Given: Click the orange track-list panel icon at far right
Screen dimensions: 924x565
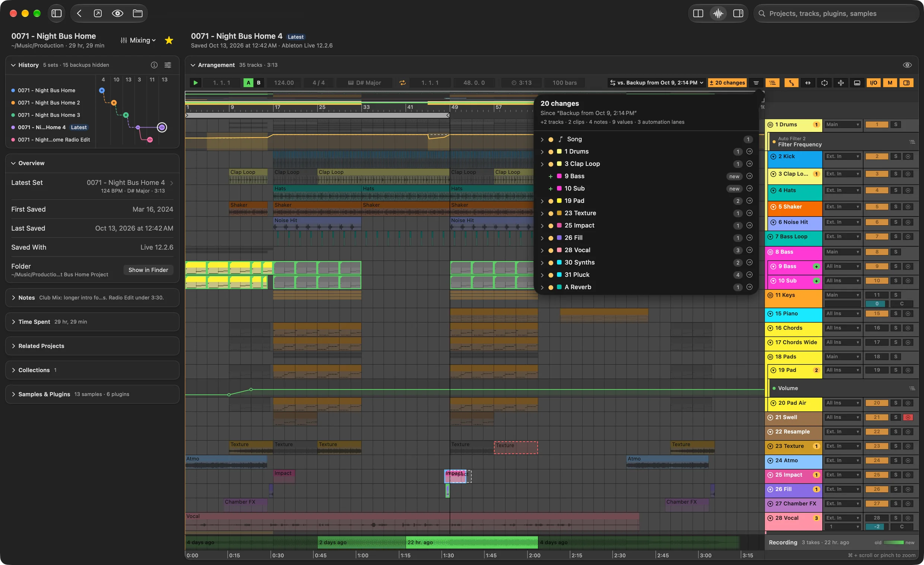Looking at the screenshot, I should (x=906, y=82).
